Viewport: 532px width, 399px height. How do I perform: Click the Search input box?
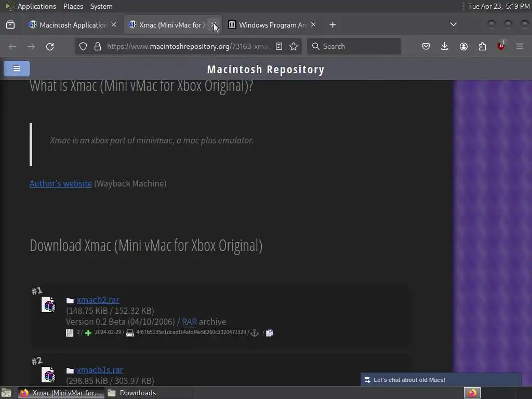click(354, 46)
